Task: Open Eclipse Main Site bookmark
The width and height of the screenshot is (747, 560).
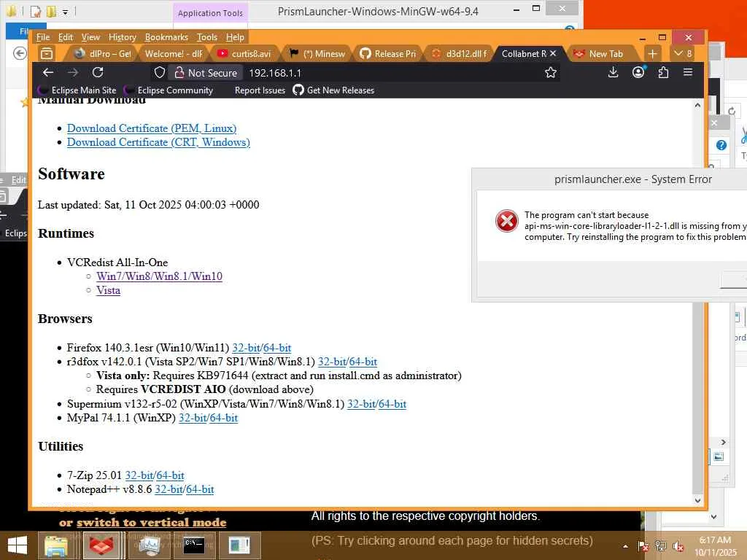Action: click(x=77, y=90)
